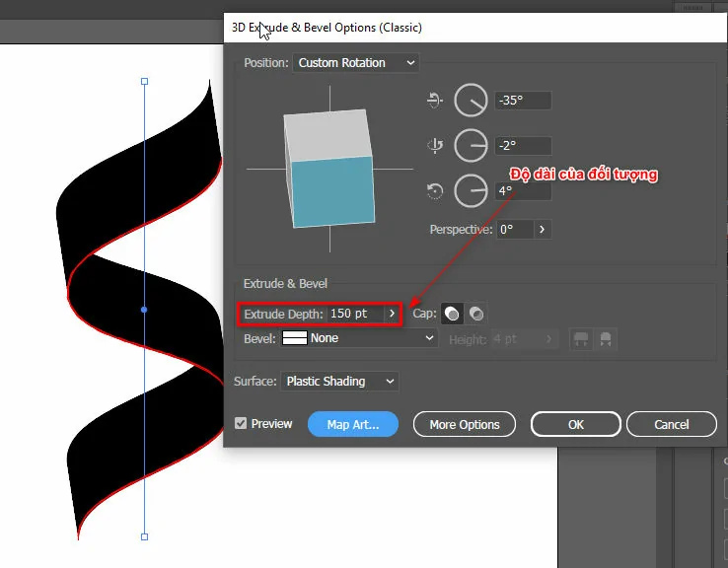Click the Y-axis rotation dial
This screenshot has width=728, height=568.
click(x=471, y=145)
